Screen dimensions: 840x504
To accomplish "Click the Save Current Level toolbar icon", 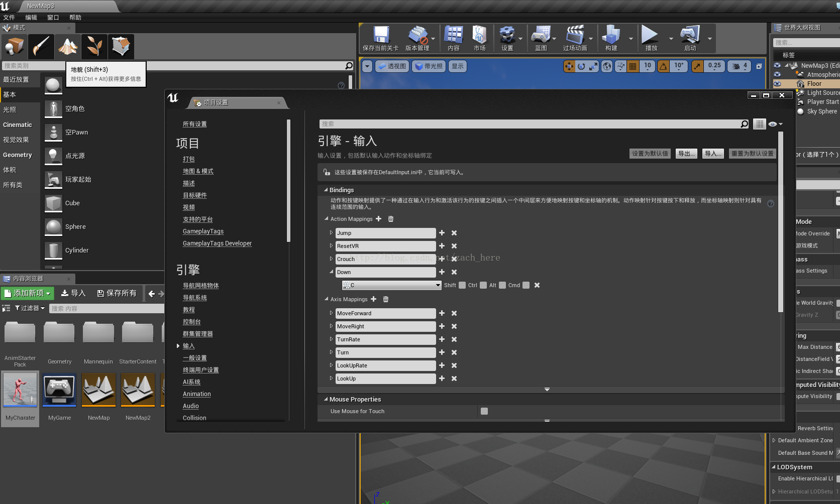I will [x=381, y=39].
